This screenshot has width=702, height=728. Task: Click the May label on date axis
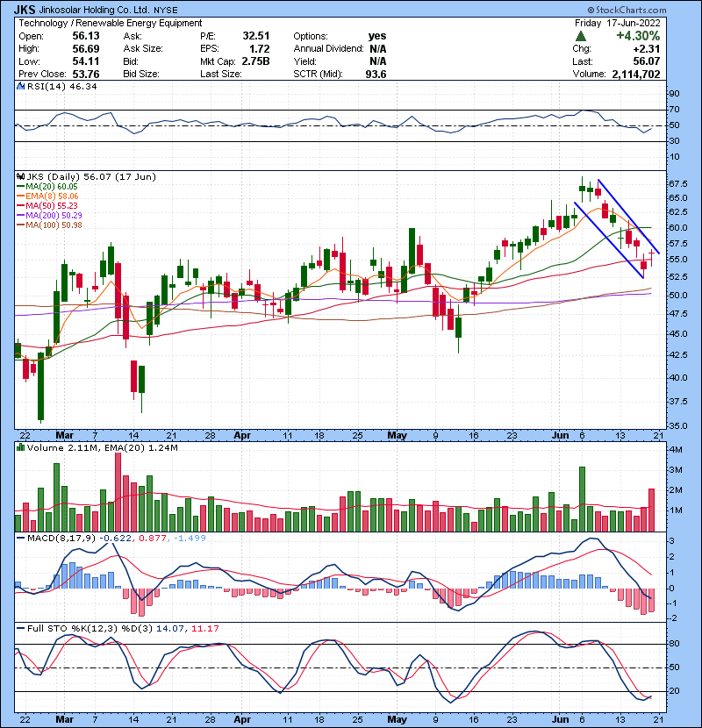[x=397, y=434]
